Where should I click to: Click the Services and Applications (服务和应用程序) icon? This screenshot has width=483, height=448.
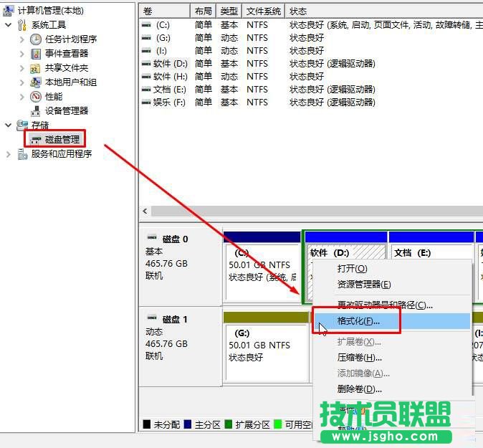[x=22, y=154]
